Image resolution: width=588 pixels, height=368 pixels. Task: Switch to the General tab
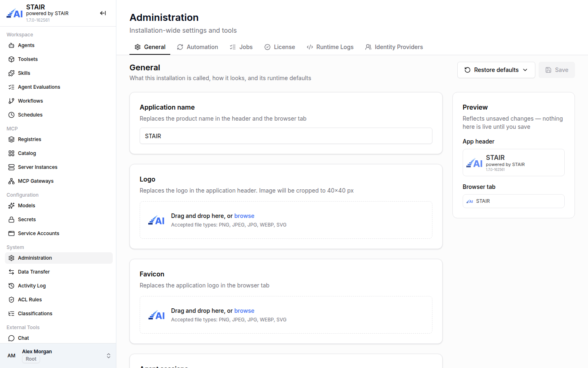pyautogui.click(x=150, y=47)
